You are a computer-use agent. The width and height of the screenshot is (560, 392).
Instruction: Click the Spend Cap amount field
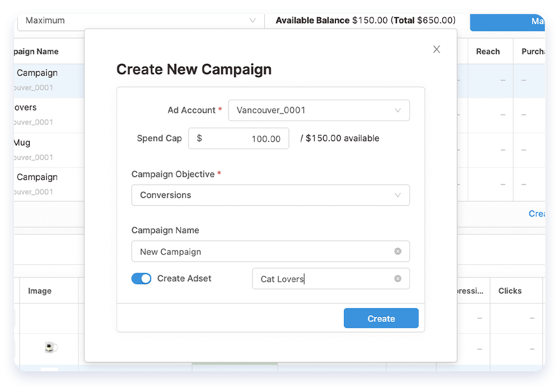(x=239, y=138)
